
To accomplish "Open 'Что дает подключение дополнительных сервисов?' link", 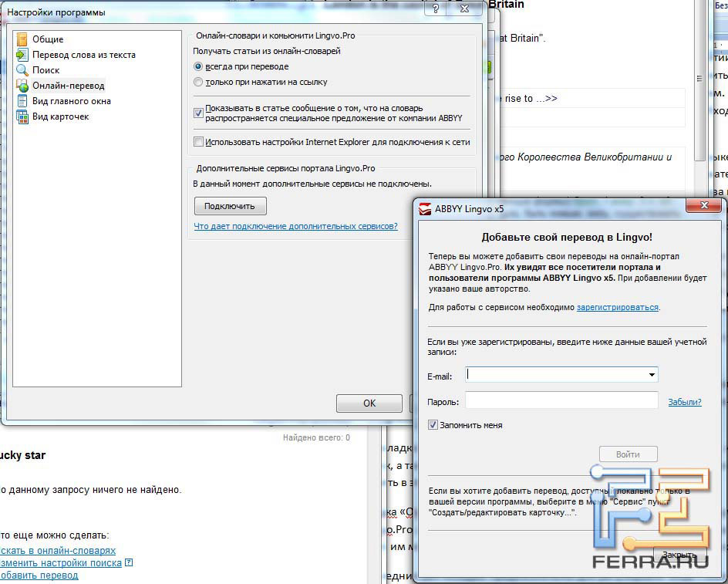I will click(296, 226).
